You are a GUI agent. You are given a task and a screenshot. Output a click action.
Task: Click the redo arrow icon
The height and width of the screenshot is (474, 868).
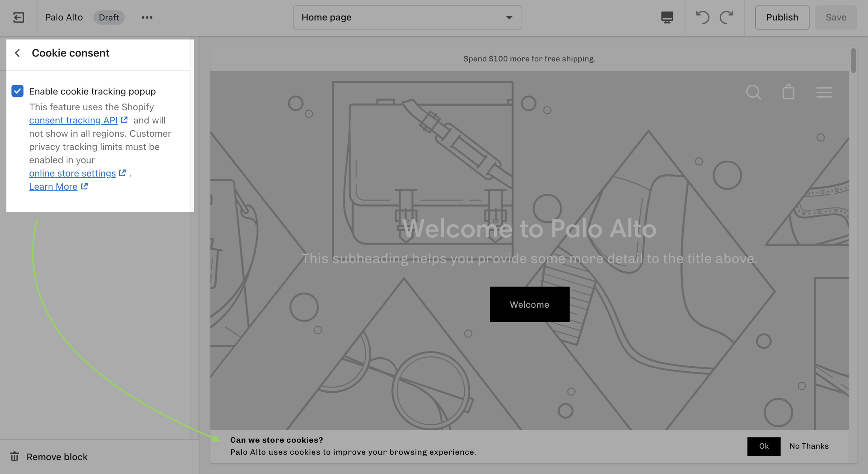pyautogui.click(x=726, y=17)
